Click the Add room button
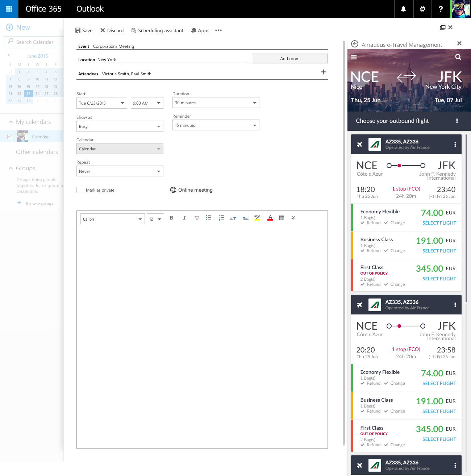 tap(290, 59)
